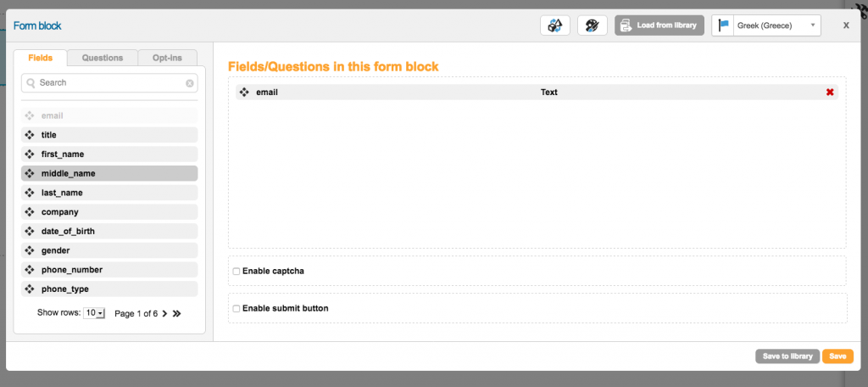Jump to last page of fields

[177, 313]
